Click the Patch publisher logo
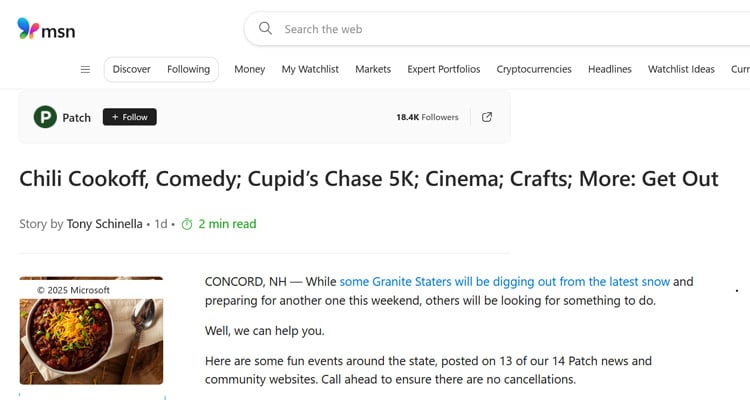This screenshot has width=750, height=400. tap(45, 117)
